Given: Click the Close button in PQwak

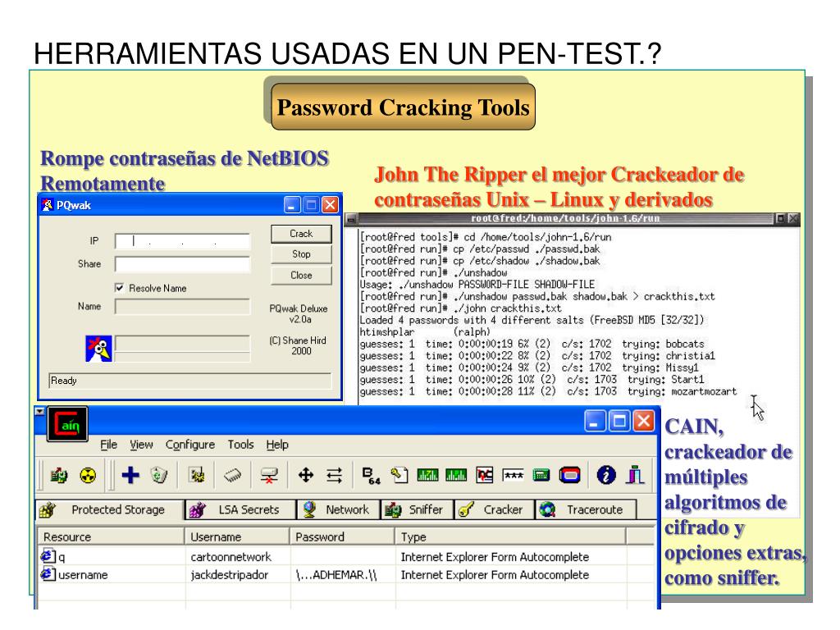Looking at the screenshot, I should tap(301, 275).
